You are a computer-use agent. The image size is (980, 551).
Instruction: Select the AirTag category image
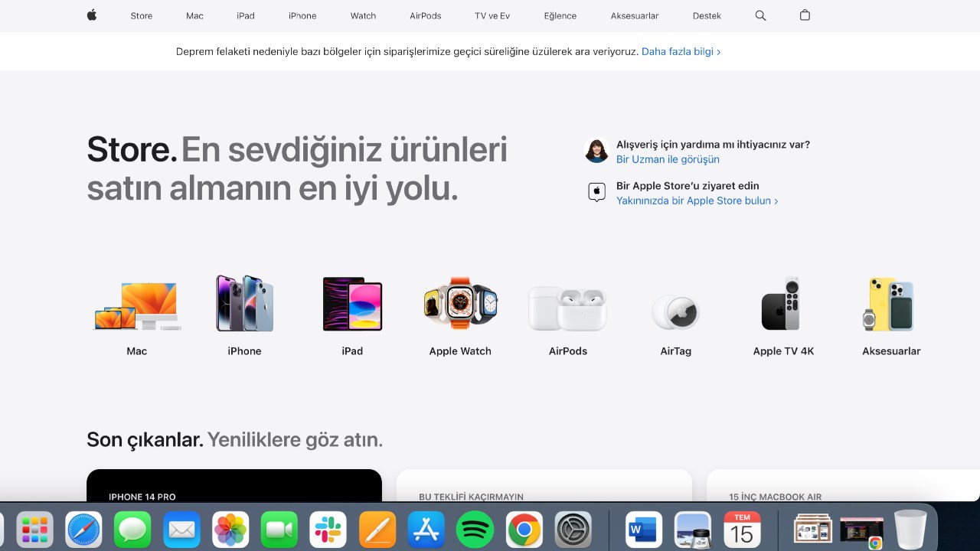coord(675,311)
